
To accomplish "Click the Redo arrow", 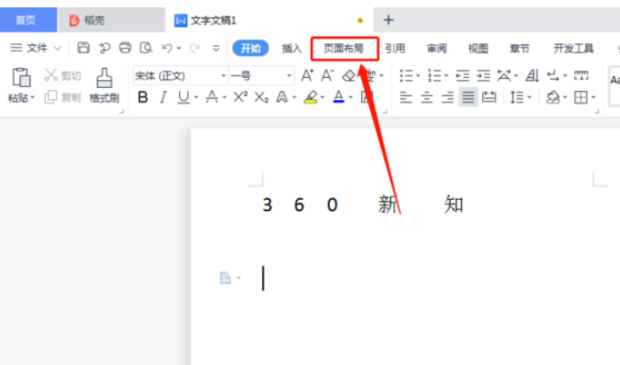I will pyautogui.click(x=194, y=48).
